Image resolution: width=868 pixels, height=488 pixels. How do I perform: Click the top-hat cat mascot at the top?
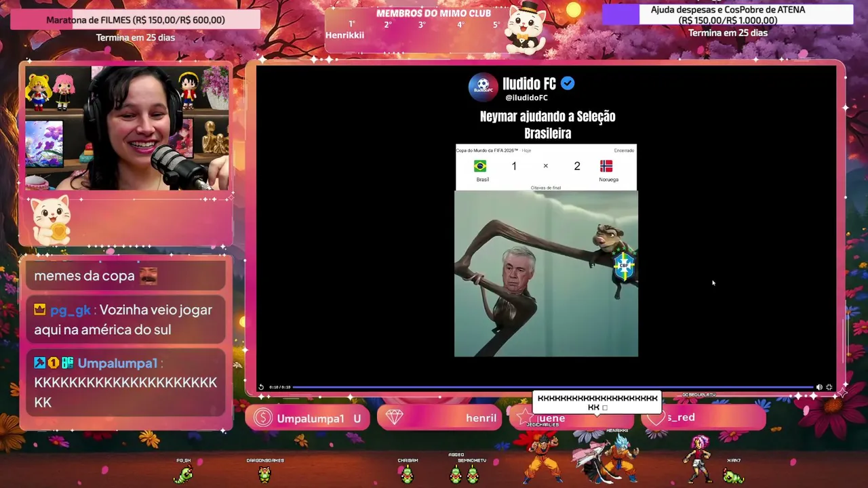tap(526, 28)
